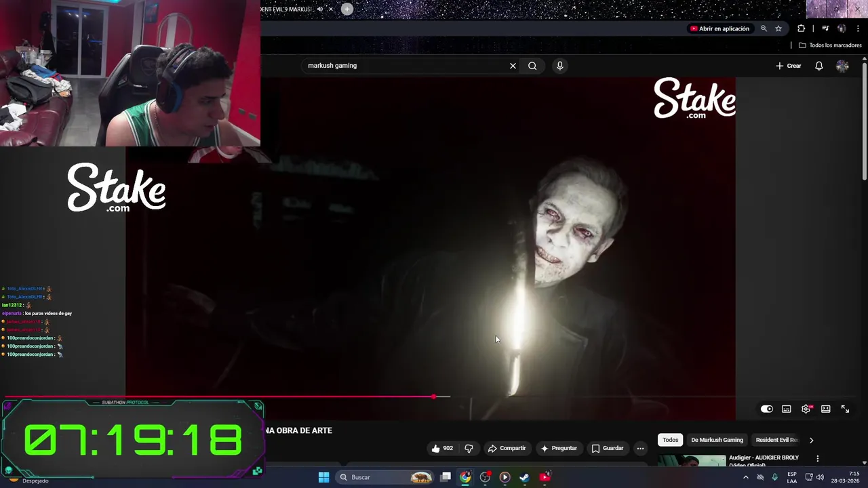Image resolution: width=868 pixels, height=488 pixels.
Task: Open the browser zoom magnifier icon
Action: (x=764, y=28)
